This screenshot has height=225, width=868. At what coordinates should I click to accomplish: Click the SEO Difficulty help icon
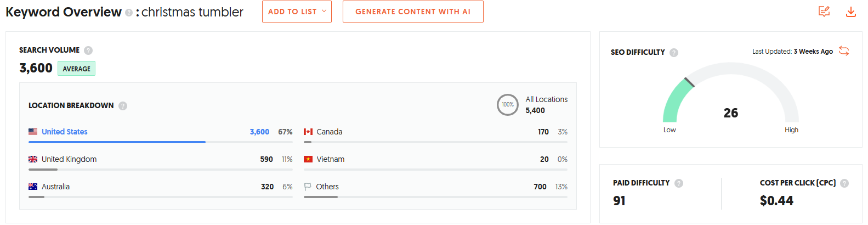[x=674, y=53]
